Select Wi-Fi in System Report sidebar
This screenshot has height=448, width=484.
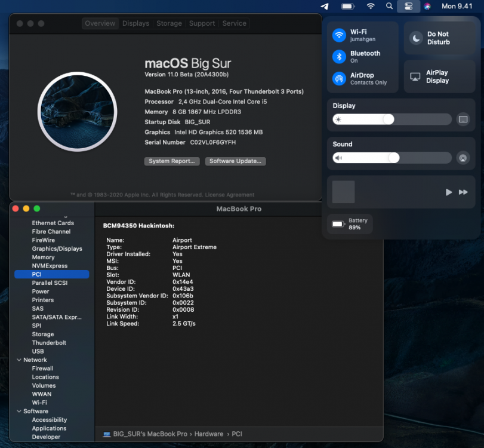coord(39,403)
